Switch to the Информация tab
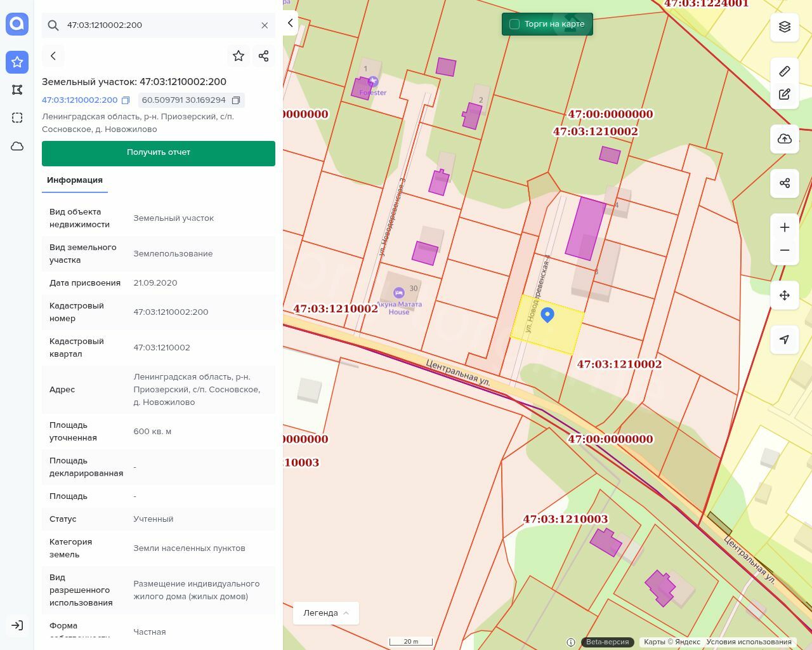Screen dimensions: 812x650 75,180
